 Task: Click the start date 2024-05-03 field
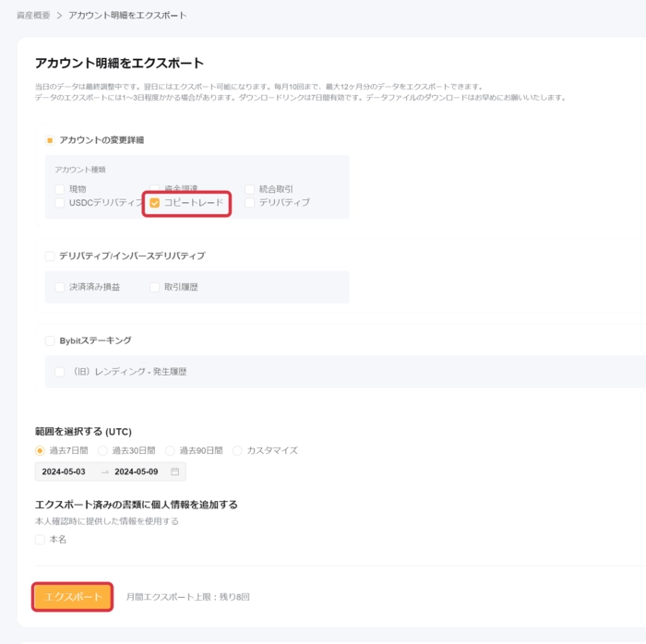[64, 471]
